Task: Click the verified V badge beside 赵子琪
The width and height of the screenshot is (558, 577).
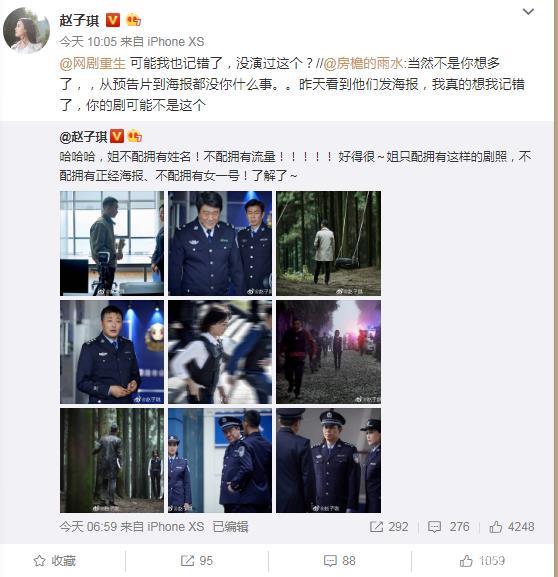Action: coord(113,20)
